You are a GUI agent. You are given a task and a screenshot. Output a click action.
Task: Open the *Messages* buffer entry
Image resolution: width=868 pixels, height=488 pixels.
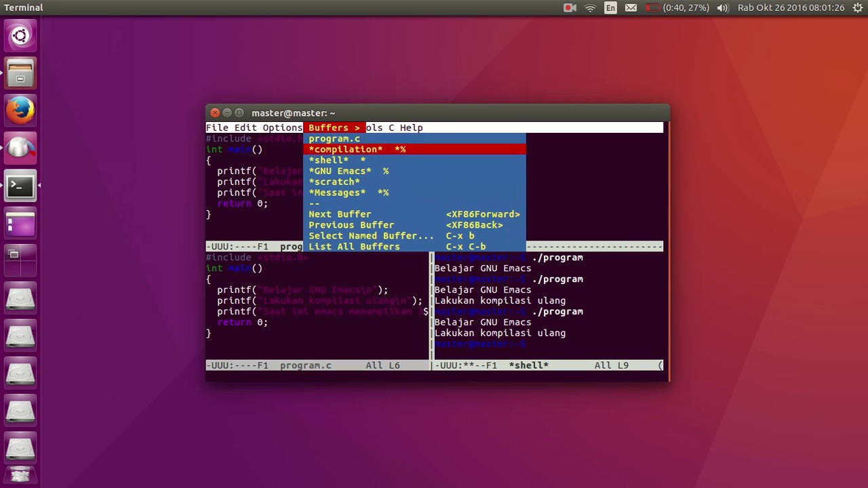(x=414, y=192)
